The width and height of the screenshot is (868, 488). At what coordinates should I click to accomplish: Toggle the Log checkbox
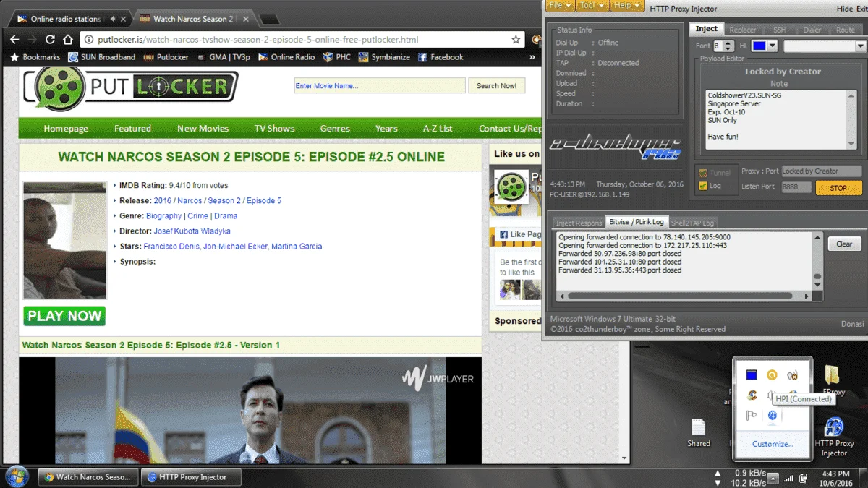703,186
